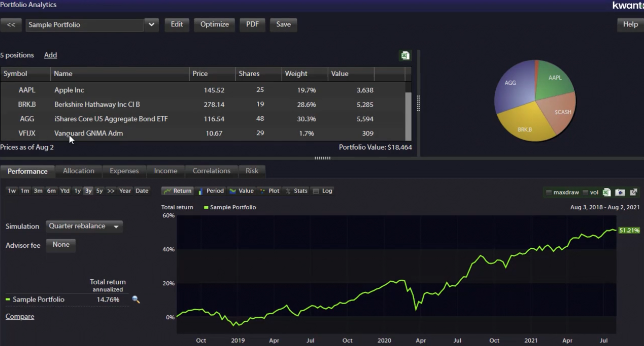Switch to the Correlations tab

(211, 171)
